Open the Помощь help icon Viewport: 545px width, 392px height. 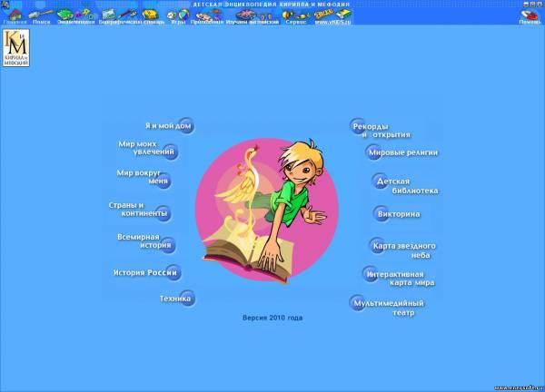pos(530,16)
